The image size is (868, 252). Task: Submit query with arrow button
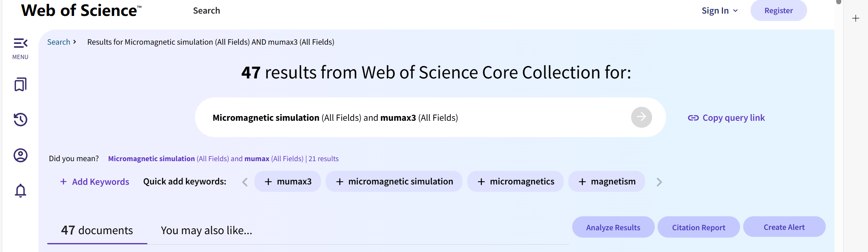click(x=641, y=117)
